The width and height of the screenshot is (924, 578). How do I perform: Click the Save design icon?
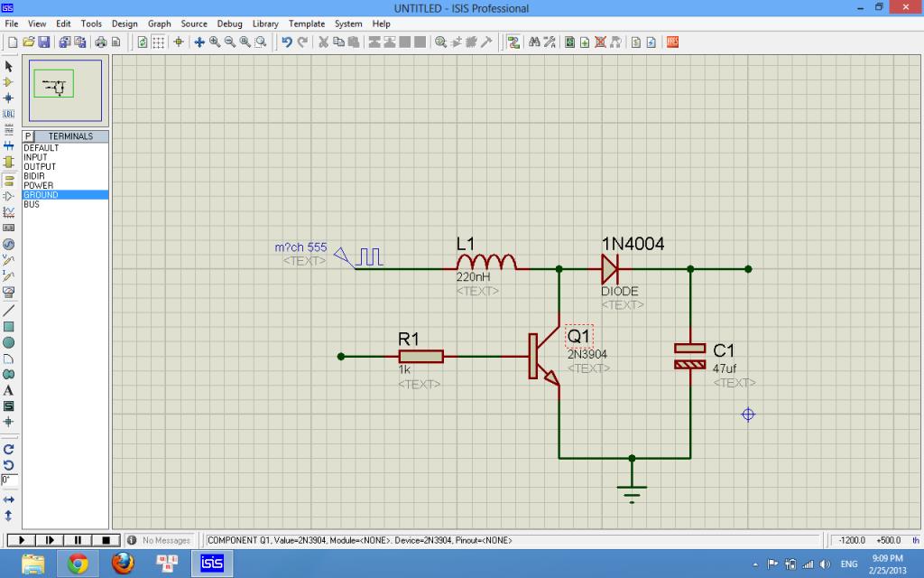coord(43,42)
